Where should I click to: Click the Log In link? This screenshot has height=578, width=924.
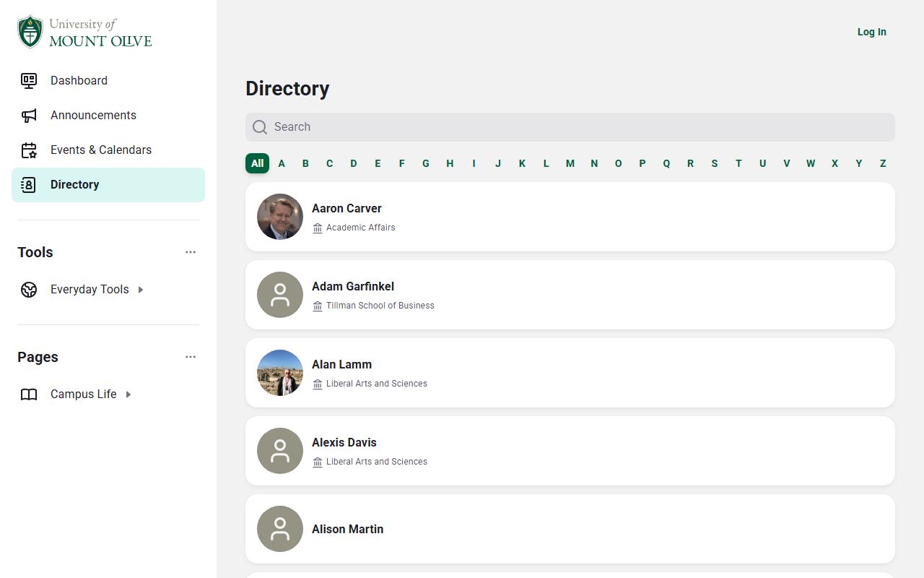click(x=872, y=32)
